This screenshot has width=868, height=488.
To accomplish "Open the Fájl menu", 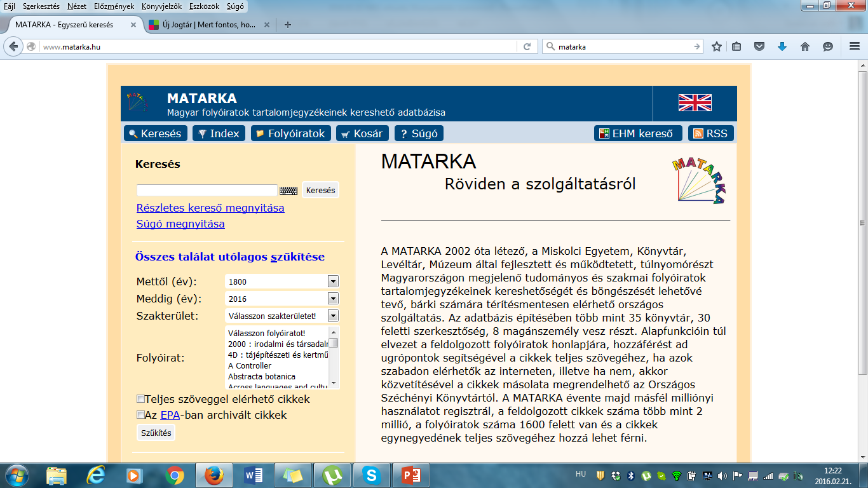I will pyautogui.click(x=10, y=6).
